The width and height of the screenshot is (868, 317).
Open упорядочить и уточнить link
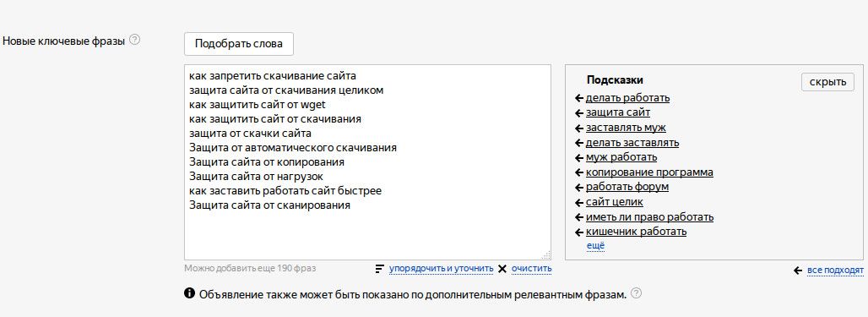coord(442,269)
